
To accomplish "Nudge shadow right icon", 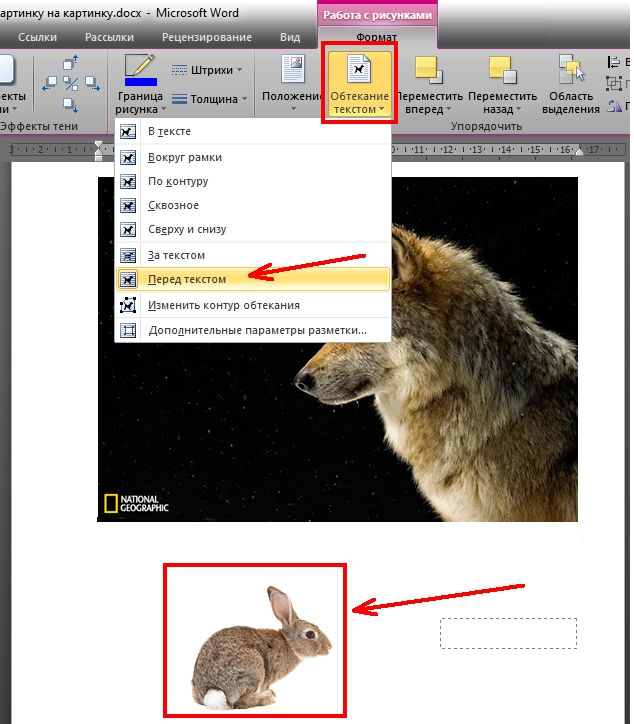I will (92, 84).
